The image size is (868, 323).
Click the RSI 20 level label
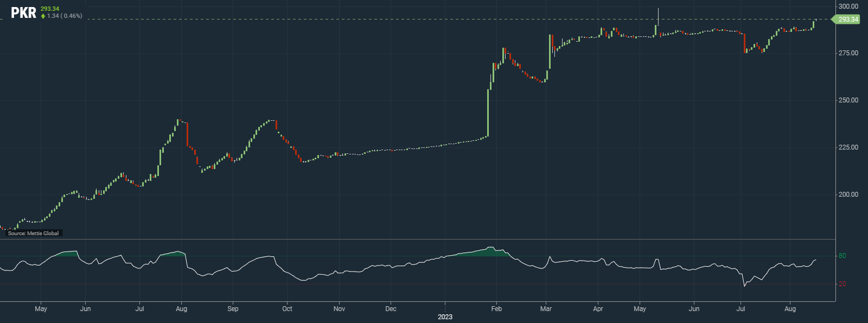pos(842,284)
